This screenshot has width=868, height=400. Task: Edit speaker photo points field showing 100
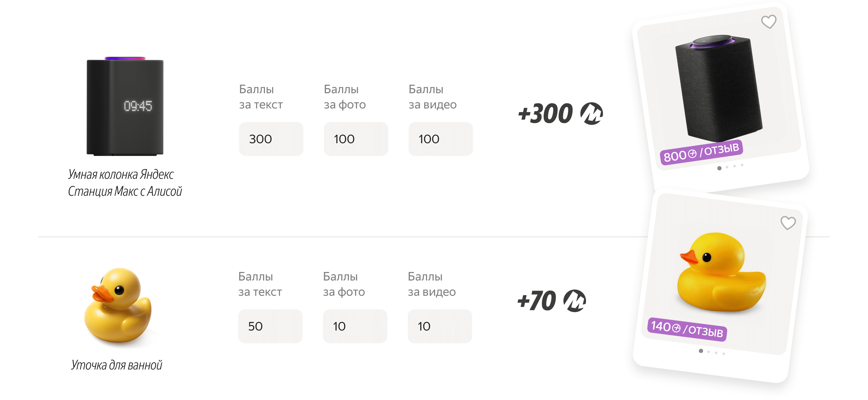[356, 139]
